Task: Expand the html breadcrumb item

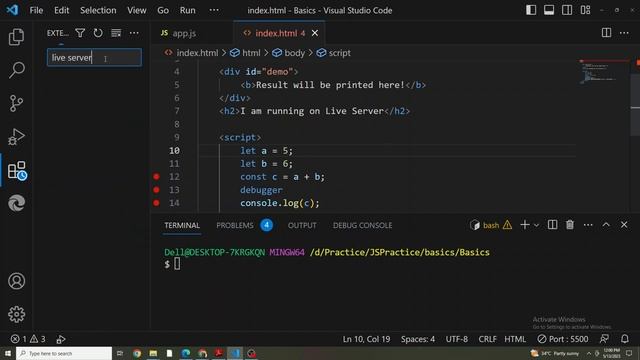Action: click(245, 53)
